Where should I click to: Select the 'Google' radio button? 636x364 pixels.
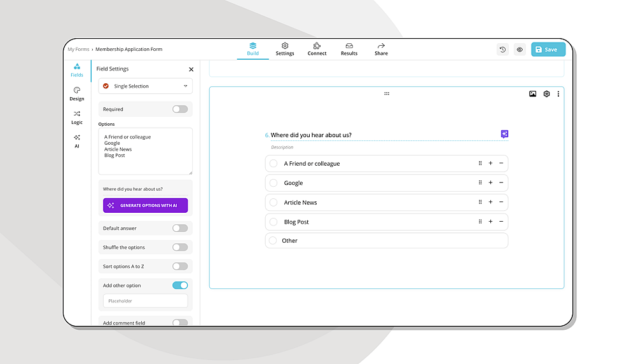tap(273, 183)
